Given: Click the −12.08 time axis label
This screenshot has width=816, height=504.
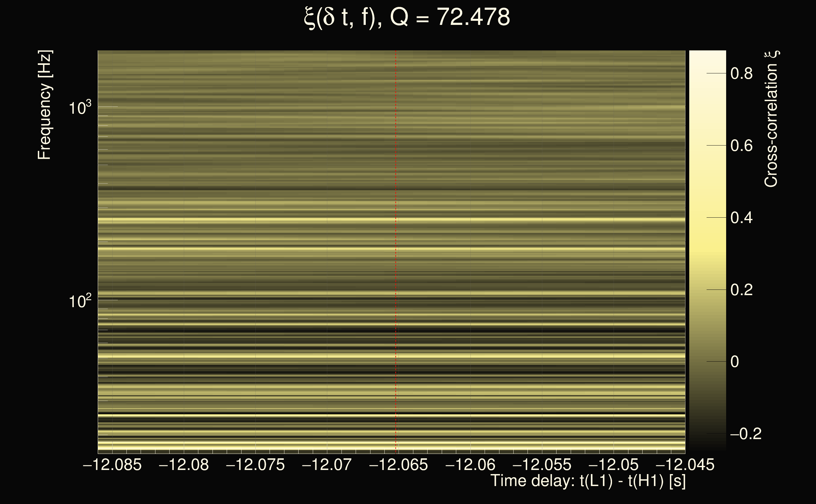Looking at the screenshot, I should coord(184,465).
